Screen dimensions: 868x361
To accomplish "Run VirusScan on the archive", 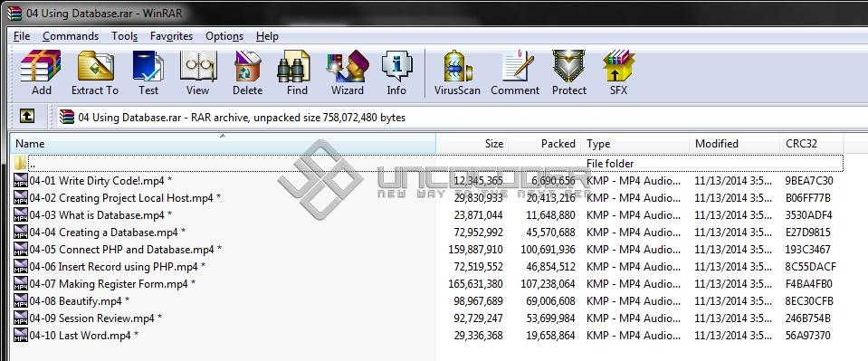I will 457,72.
